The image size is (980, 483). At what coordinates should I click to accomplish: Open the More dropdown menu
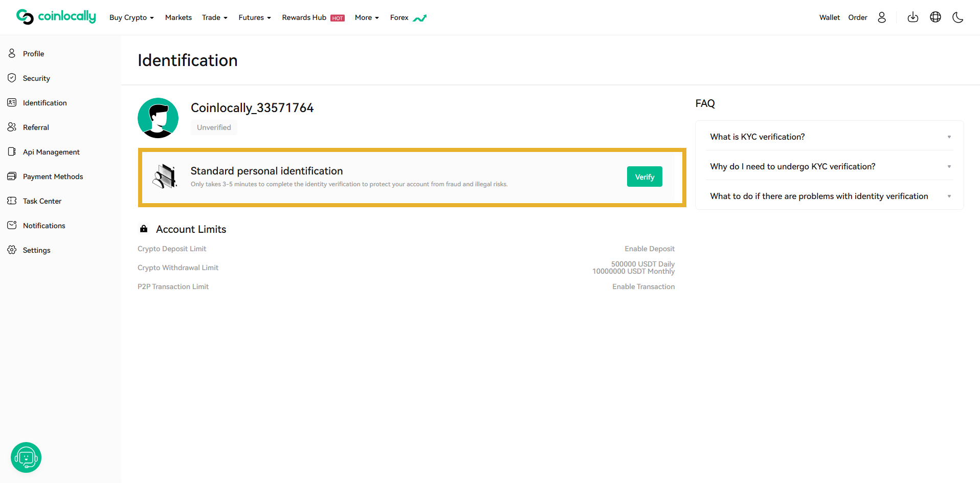coord(367,17)
